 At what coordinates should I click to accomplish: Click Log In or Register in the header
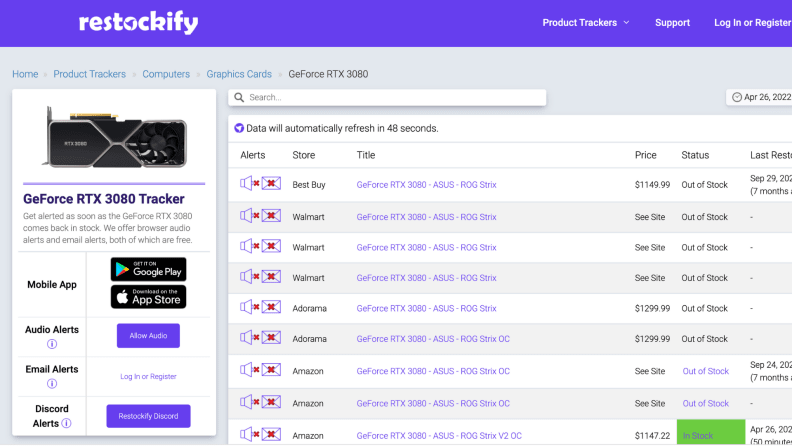pyautogui.click(x=753, y=23)
